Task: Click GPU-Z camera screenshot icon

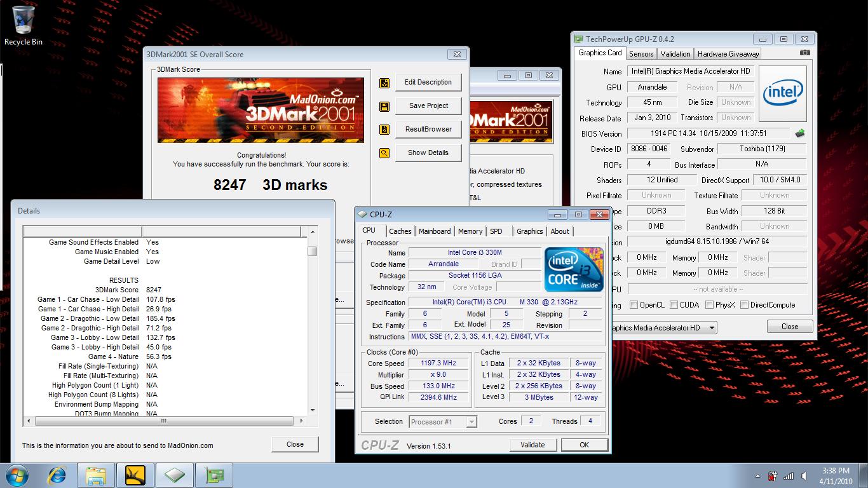Action: [804, 53]
